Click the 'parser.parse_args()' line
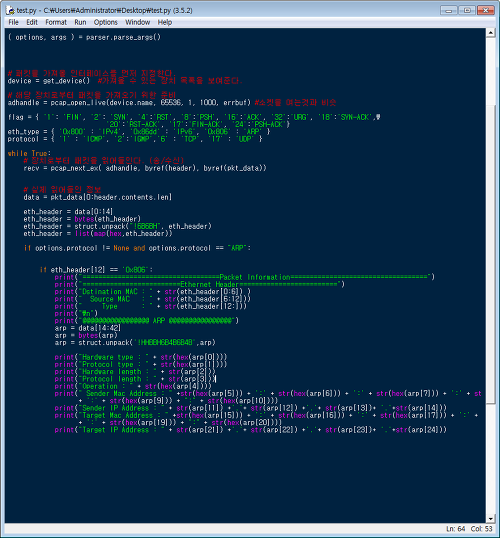Image resolution: width=500 pixels, height=538 pixels. (x=84, y=37)
